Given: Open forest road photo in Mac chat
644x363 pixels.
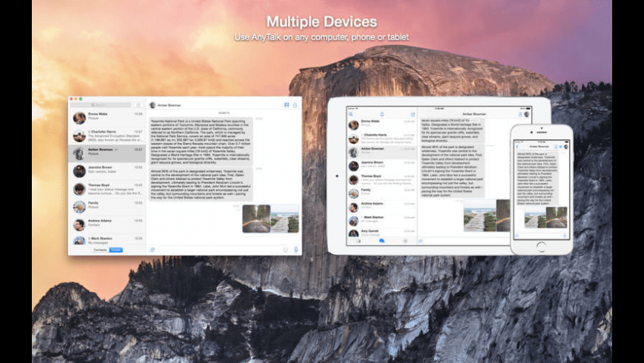Looking at the screenshot, I should (x=256, y=219).
